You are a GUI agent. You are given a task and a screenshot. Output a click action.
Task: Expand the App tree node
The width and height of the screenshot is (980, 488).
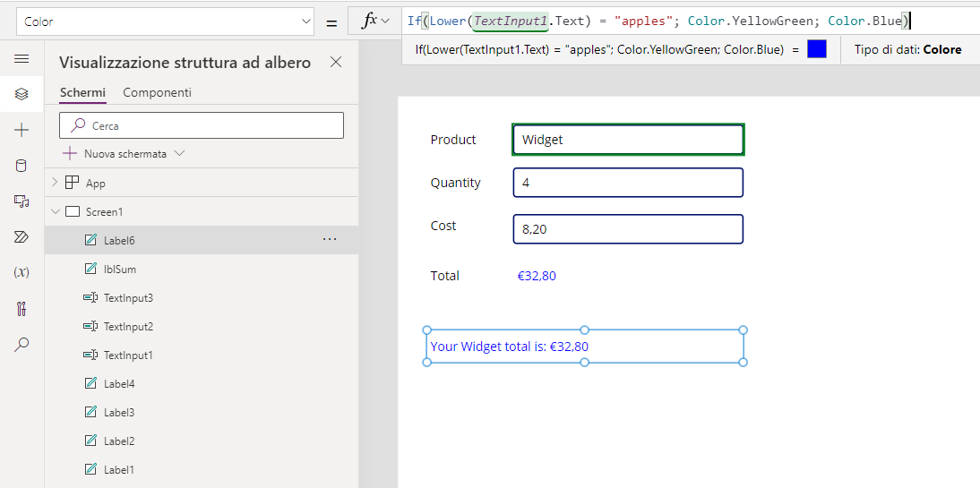point(55,183)
